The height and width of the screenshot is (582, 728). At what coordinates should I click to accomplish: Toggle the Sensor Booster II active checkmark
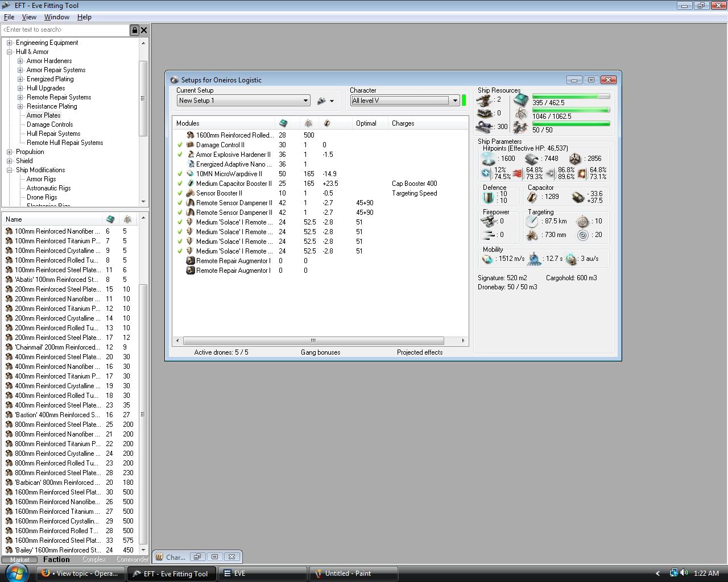[180, 193]
